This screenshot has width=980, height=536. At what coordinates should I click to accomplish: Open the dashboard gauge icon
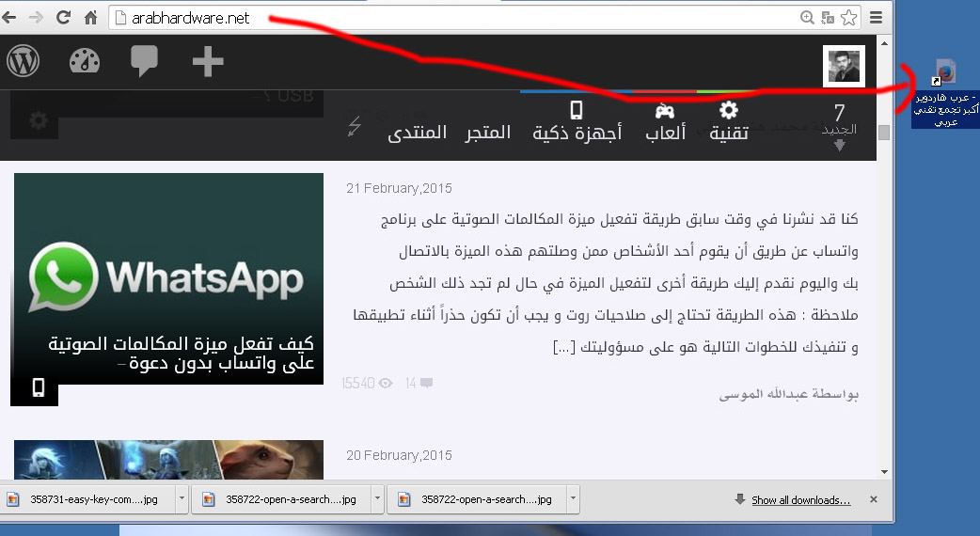click(x=85, y=61)
